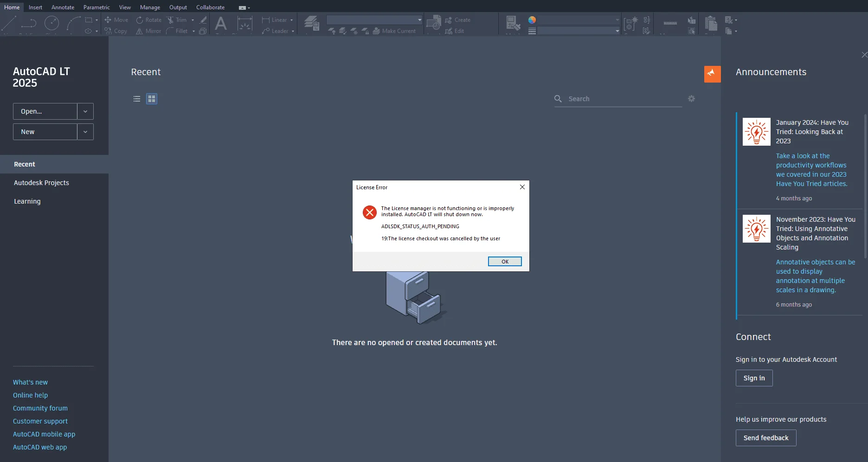The image size is (868, 462).
Task: Expand the New button dropdown arrow
Action: click(x=85, y=132)
